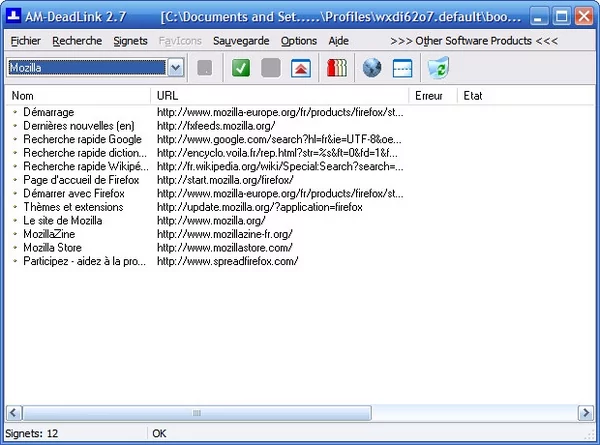The width and height of the screenshot is (600, 445).
Task: Select the Démarrage bookmark row
Action: point(49,112)
